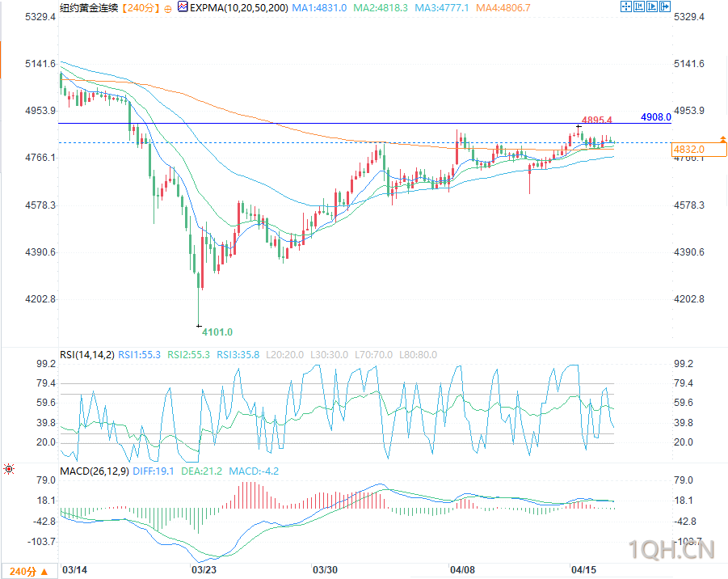Click the MA3:4777.1 value
This screenshot has height=579, width=728.
(442, 8)
